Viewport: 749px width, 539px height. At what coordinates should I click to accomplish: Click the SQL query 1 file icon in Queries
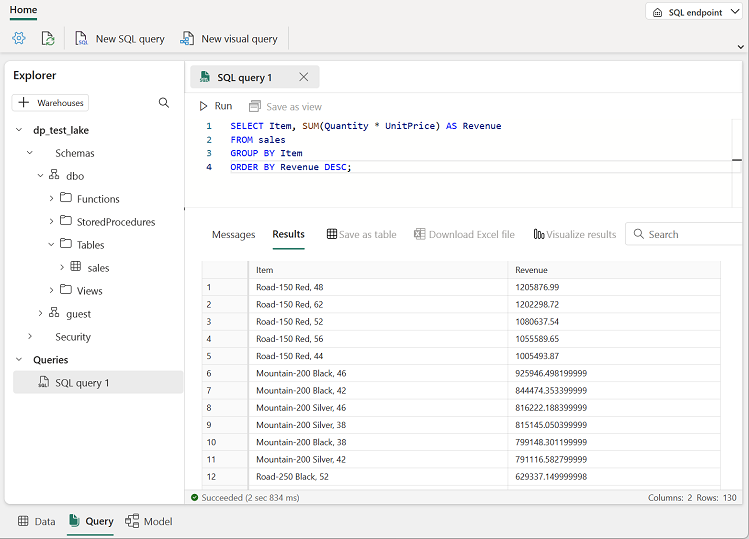coord(43,382)
